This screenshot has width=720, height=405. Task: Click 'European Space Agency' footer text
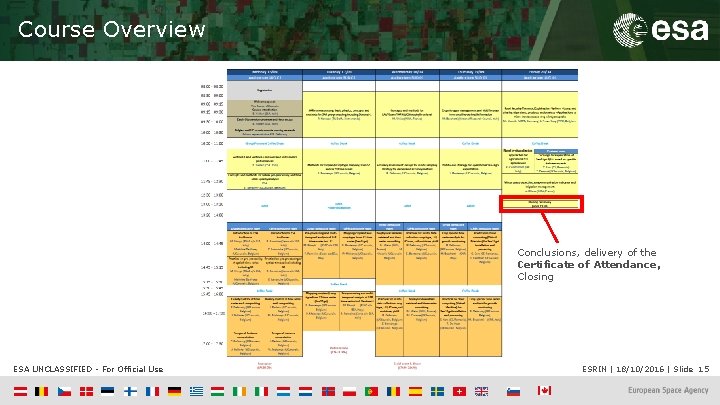pyautogui.click(x=668, y=390)
